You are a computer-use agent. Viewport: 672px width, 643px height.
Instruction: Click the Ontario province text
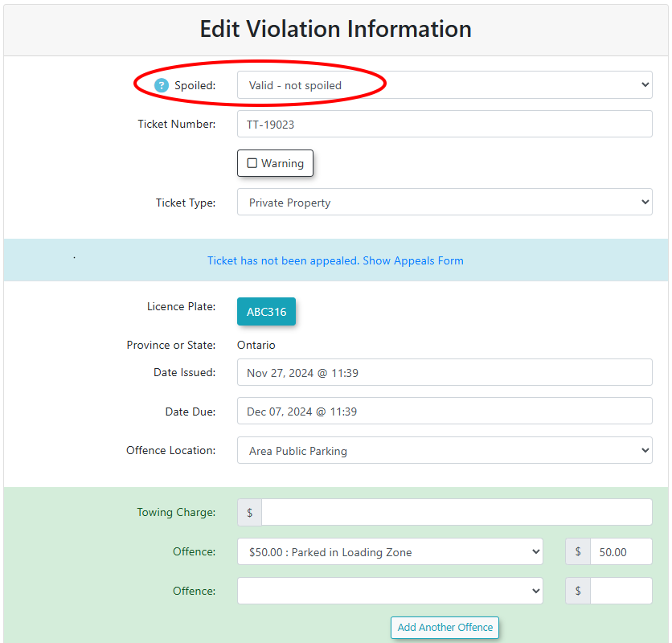click(256, 345)
